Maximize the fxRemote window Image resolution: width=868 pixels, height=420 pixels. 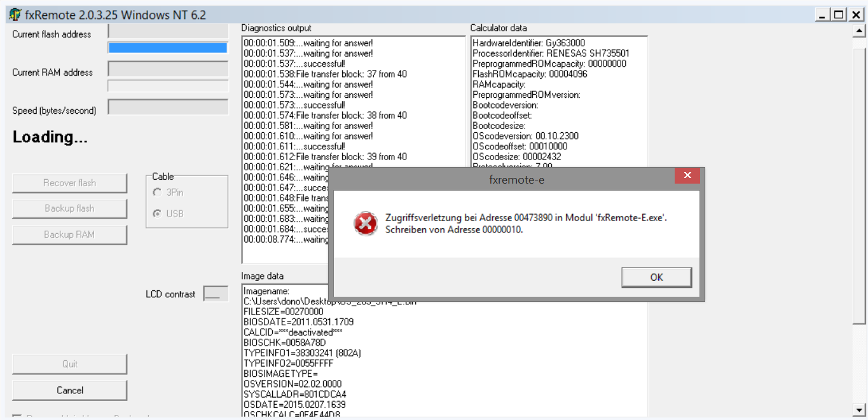(839, 15)
